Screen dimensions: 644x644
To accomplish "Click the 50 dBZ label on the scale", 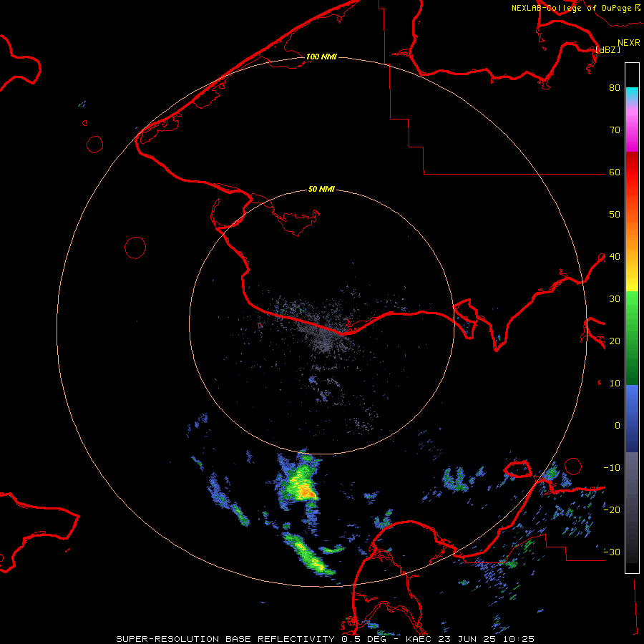I will (x=615, y=215).
